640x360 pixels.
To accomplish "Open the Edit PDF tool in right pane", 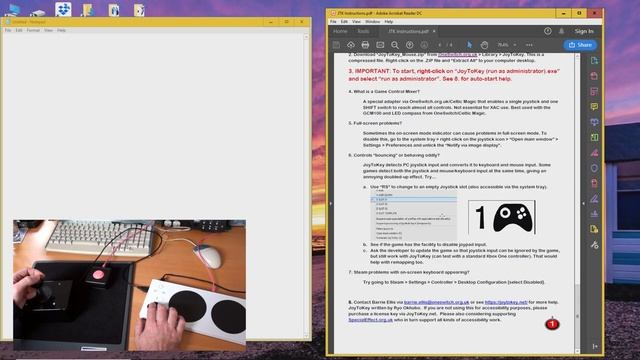I will point(594,91).
